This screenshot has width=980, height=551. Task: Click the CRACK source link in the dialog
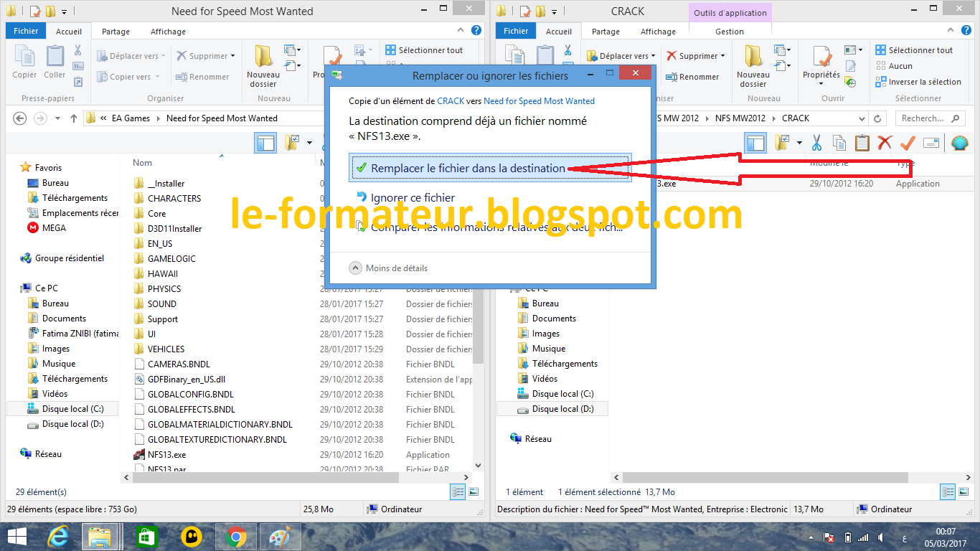[451, 101]
